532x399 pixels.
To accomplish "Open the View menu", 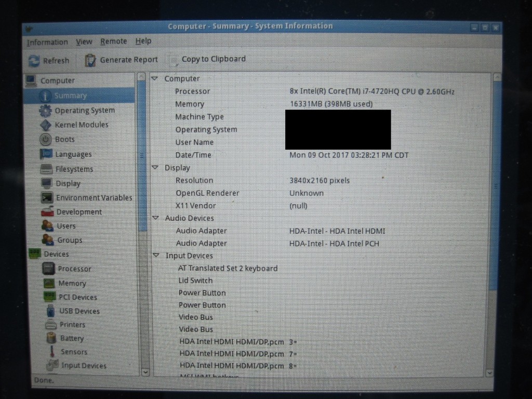I will [84, 42].
